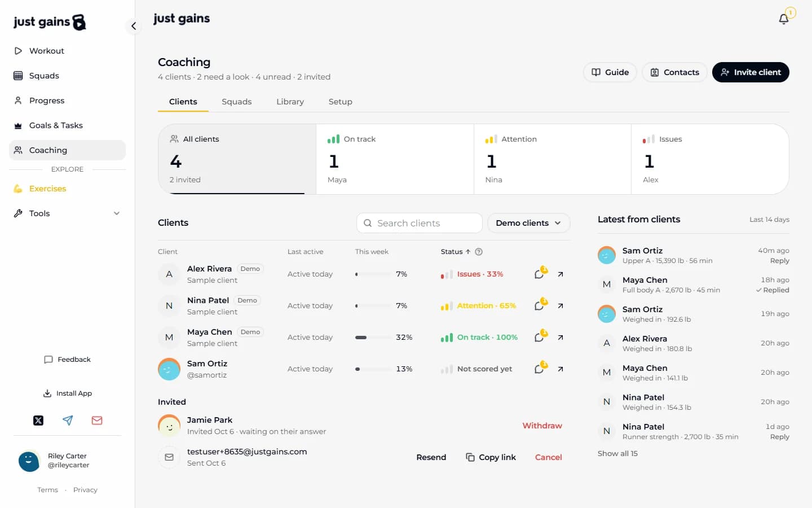Open message chat for Sam Ortiz

coord(540,369)
